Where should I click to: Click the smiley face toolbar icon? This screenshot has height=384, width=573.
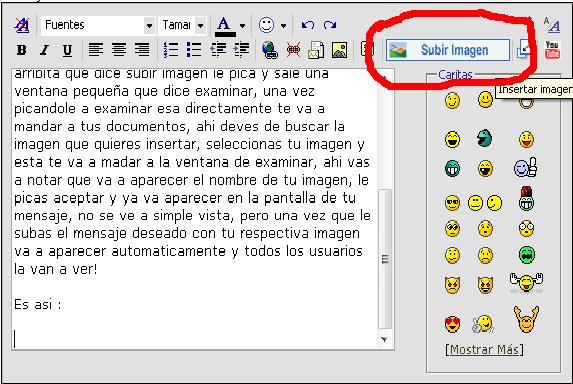266,25
